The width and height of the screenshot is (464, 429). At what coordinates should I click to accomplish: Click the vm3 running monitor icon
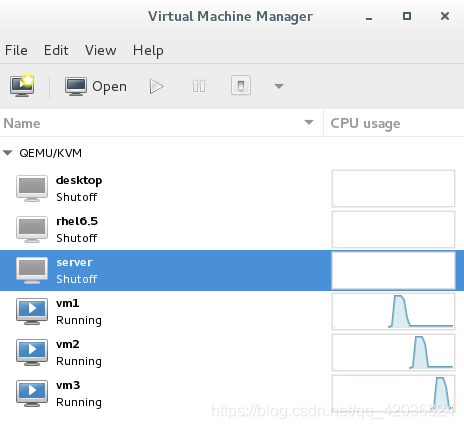[32, 393]
